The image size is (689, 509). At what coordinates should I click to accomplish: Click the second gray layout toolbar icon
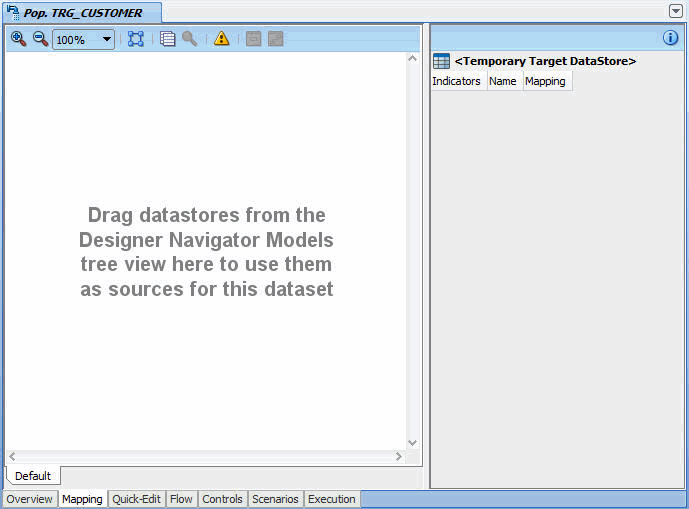pyautogui.click(x=276, y=39)
